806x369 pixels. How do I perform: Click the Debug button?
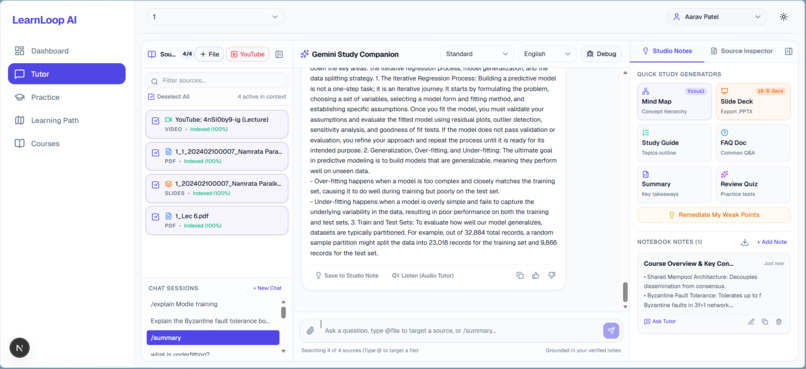pos(601,54)
